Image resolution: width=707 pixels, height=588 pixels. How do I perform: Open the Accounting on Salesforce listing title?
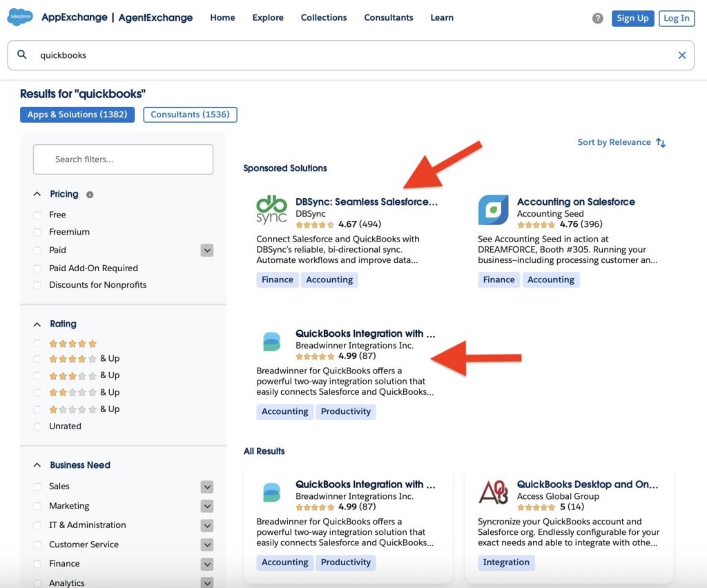tap(576, 202)
